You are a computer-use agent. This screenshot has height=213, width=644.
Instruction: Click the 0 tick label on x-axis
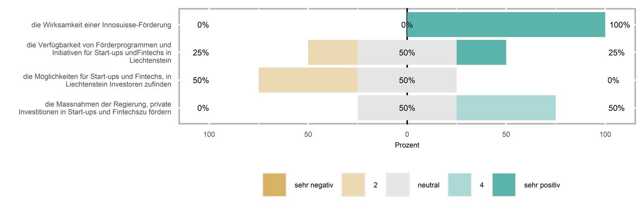pos(407,135)
